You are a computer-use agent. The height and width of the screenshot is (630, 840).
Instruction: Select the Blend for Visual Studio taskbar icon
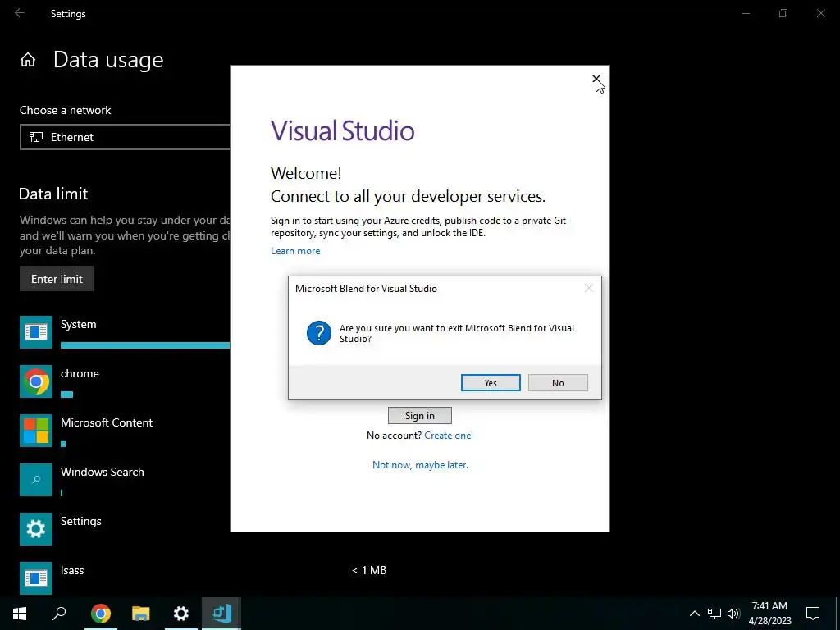[x=221, y=614]
